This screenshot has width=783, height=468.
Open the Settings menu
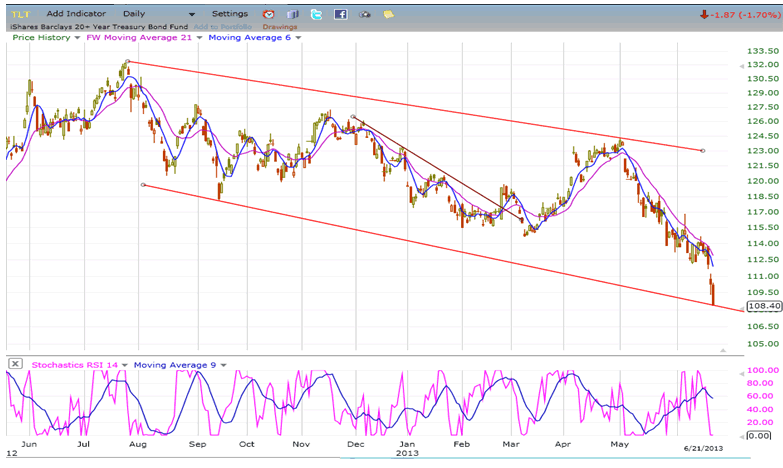click(x=230, y=14)
